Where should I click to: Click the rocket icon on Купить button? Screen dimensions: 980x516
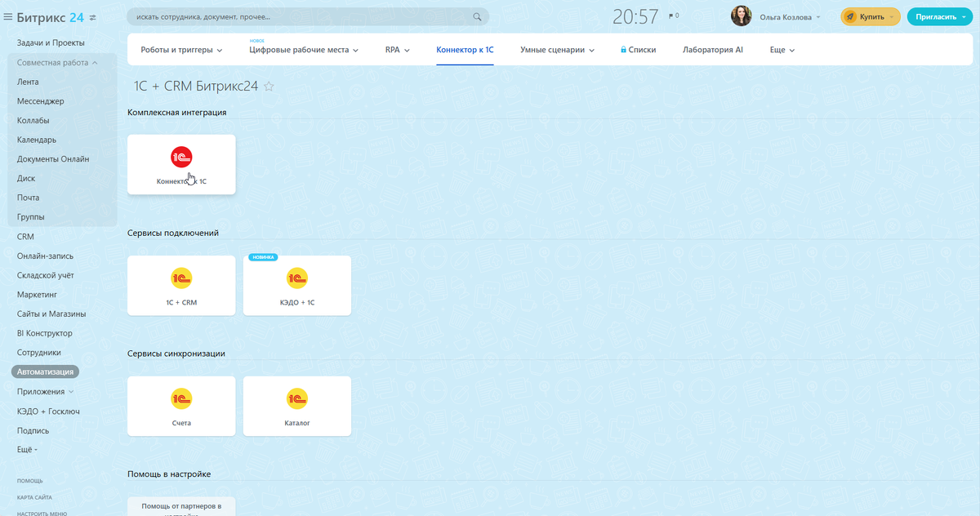(849, 16)
